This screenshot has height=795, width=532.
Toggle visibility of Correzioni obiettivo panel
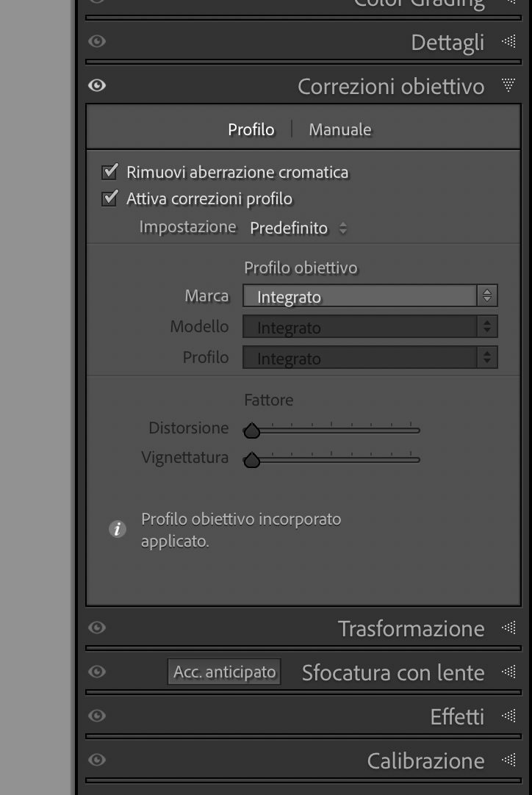(x=96, y=86)
